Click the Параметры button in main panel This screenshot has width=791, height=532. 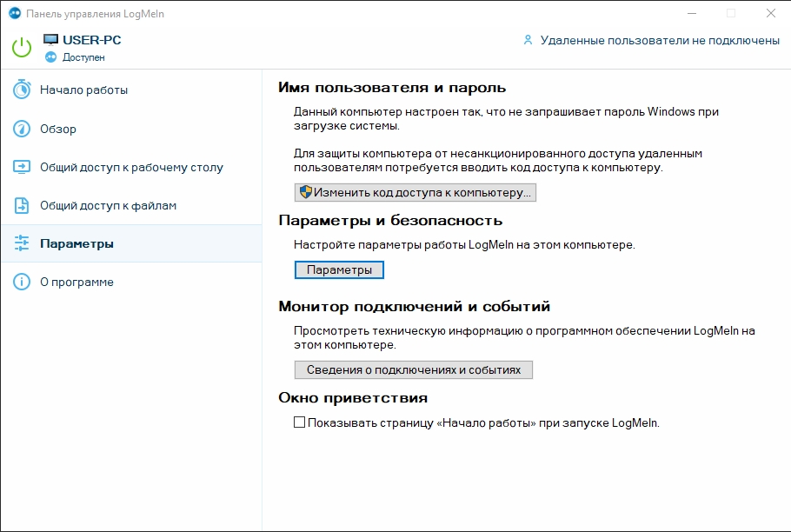(339, 270)
